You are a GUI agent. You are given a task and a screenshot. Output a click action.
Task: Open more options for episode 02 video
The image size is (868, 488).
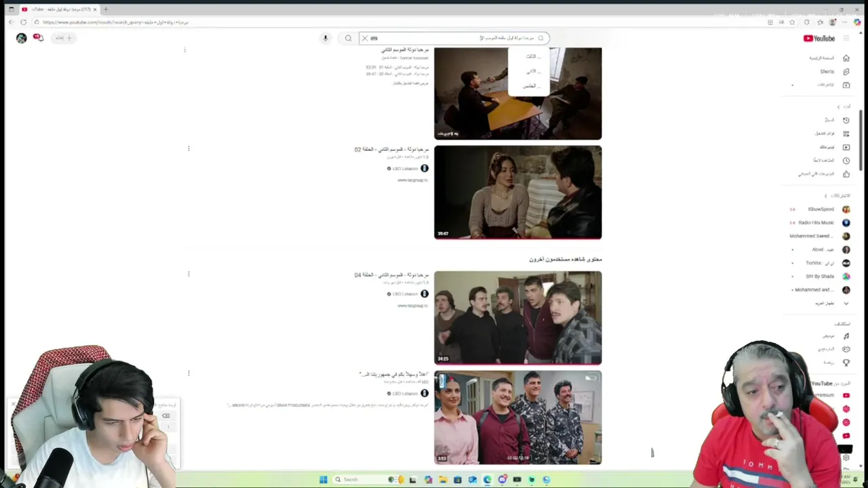(x=189, y=148)
